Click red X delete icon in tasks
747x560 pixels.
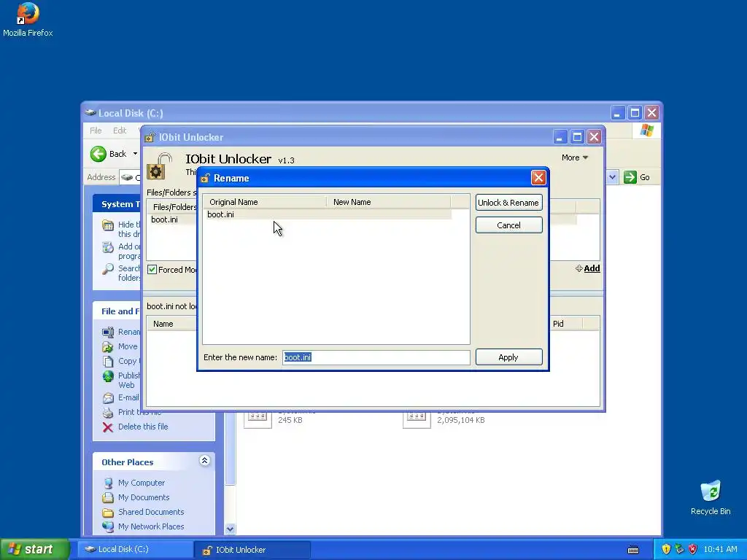(x=108, y=427)
